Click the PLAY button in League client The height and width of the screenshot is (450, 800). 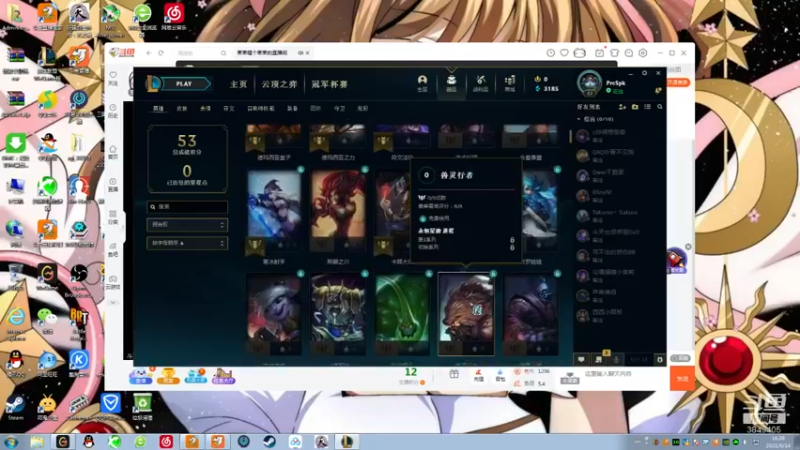[x=185, y=84]
